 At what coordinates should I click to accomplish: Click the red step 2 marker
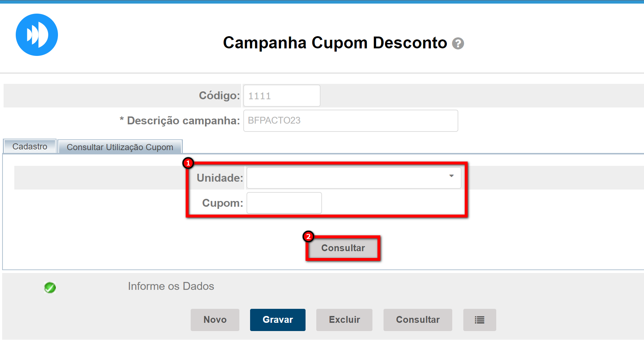click(x=308, y=236)
